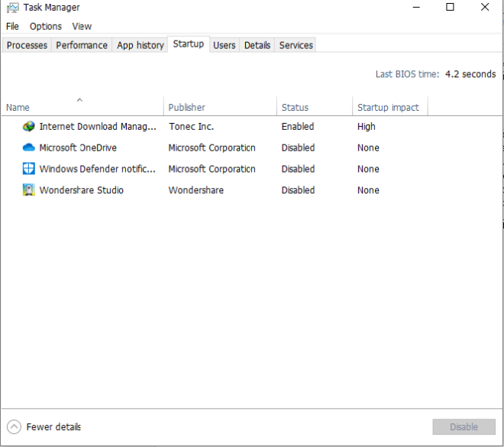Screen dimensions: 504x447
Task: Sort by the Name column header
Action: [82, 107]
